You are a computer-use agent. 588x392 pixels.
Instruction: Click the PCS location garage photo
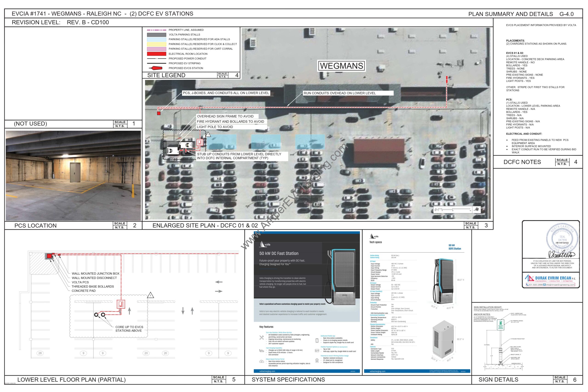point(73,175)
